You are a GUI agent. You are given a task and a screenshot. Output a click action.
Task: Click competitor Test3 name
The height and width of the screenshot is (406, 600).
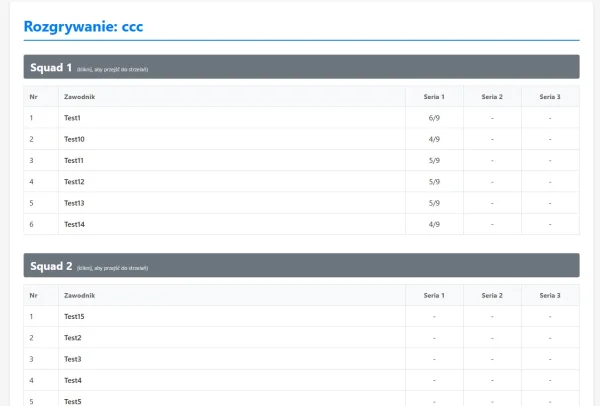(72, 359)
